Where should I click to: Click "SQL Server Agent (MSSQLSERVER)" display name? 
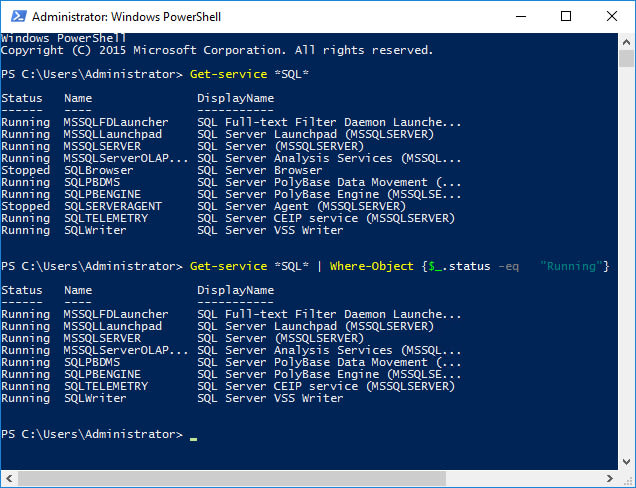point(301,206)
